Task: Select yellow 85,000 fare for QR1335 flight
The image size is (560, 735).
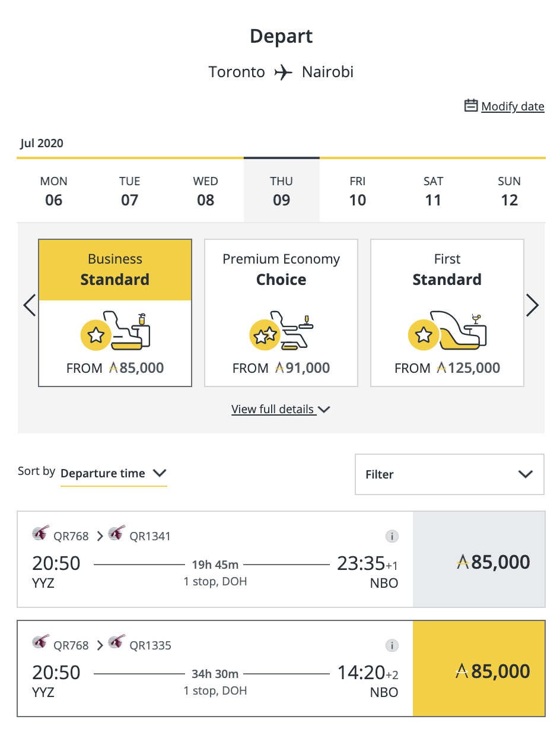Action: tap(479, 671)
